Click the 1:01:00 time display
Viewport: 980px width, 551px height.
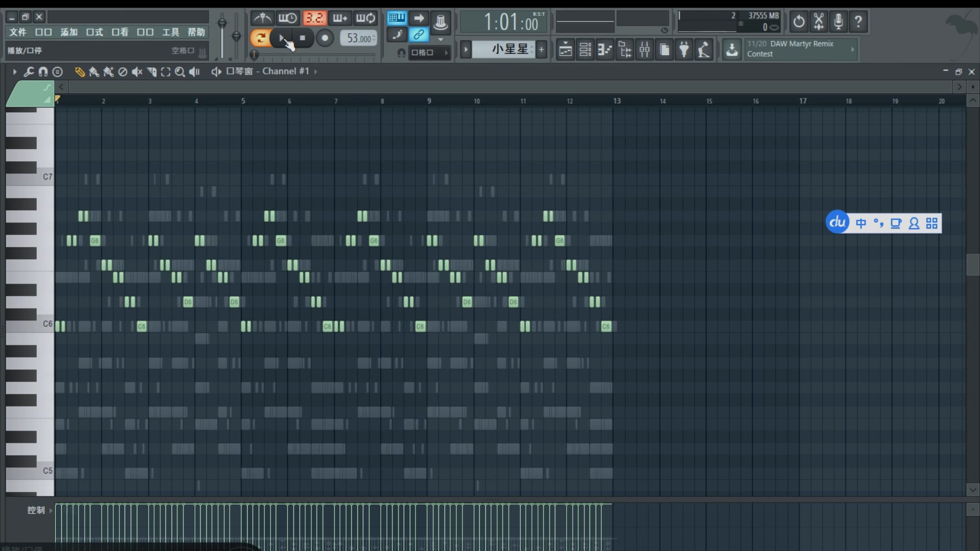click(504, 22)
